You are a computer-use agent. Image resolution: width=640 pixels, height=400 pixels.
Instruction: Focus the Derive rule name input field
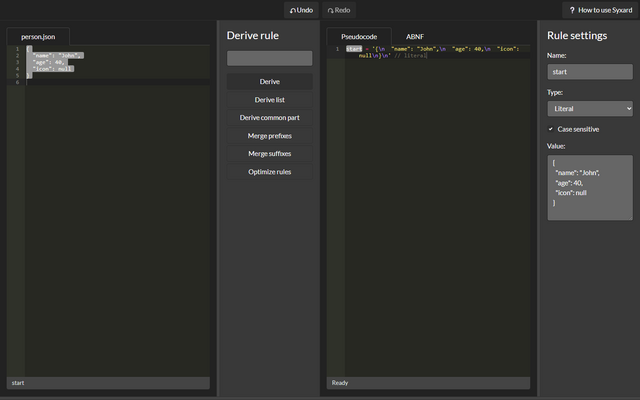269,58
